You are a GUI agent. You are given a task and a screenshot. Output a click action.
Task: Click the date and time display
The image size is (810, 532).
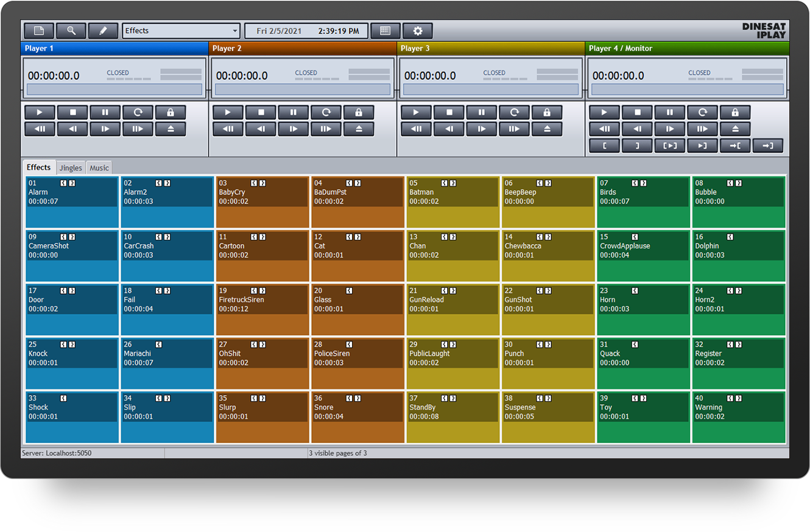pyautogui.click(x=306, y=31)
